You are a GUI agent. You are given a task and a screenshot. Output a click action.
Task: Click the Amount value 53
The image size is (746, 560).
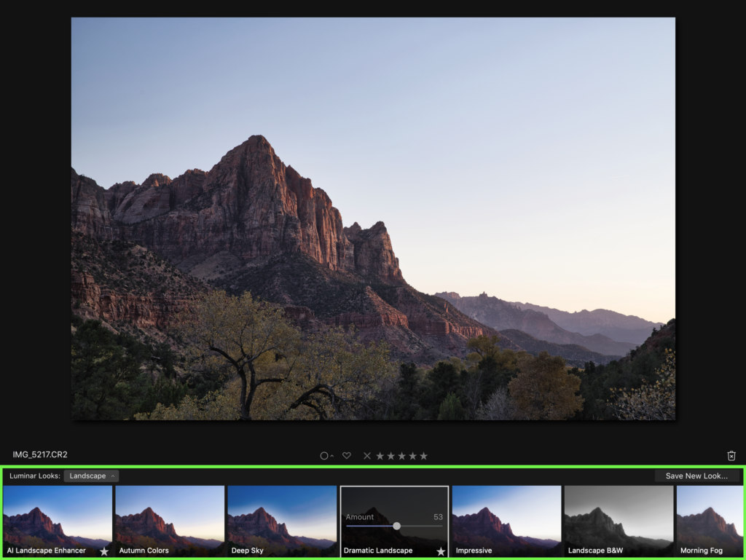coord(438,517)
